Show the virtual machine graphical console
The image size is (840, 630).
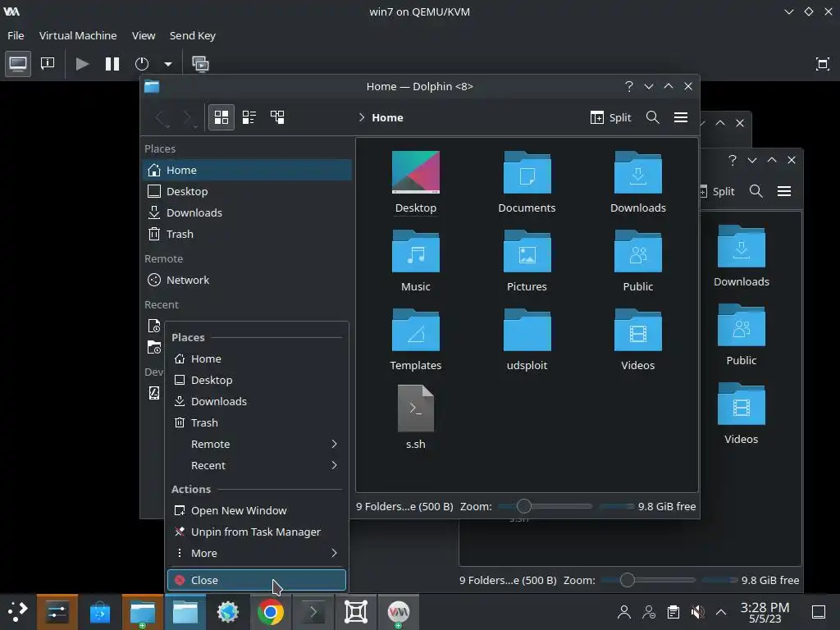tap(18, 64)
